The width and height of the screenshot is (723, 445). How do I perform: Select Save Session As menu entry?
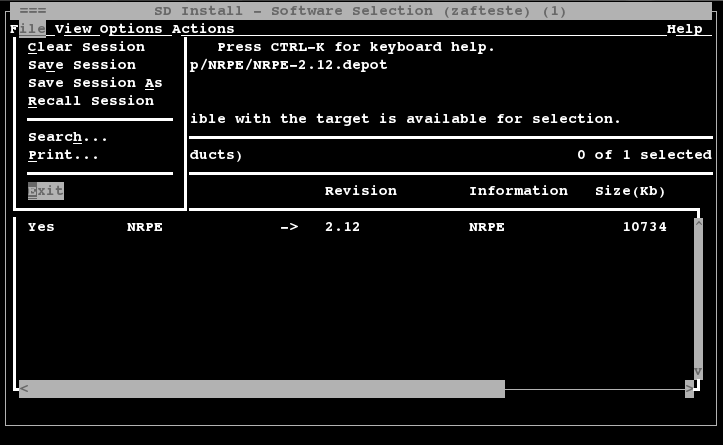95,83
